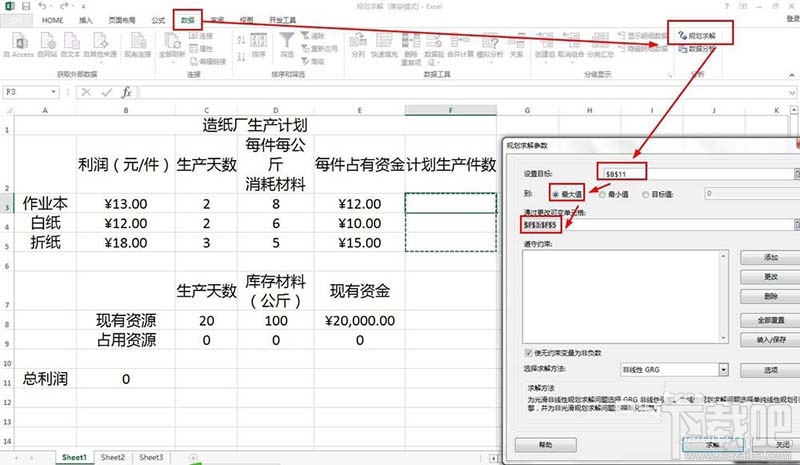
Task: Click 选项 (Options) button in Solver
Action: (770, 370)
